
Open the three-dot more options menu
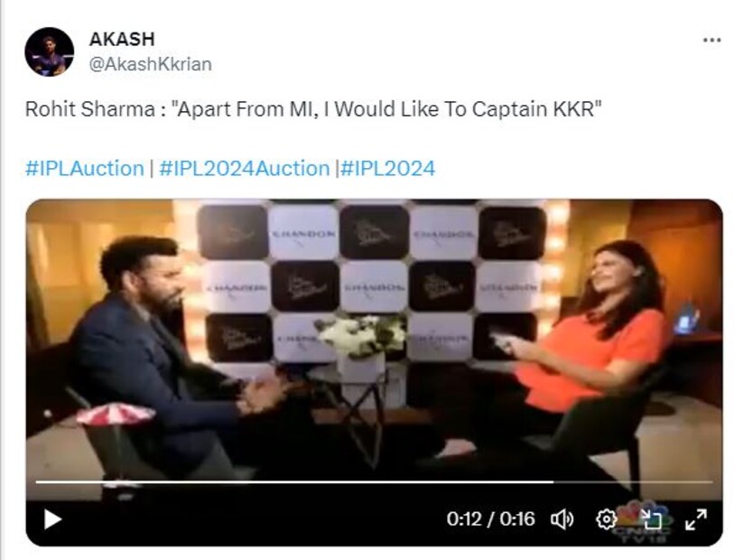711,41
